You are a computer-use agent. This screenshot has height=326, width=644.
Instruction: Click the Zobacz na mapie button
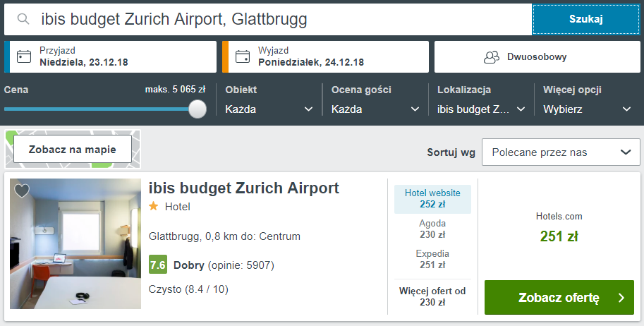click(x=73, y=150)
